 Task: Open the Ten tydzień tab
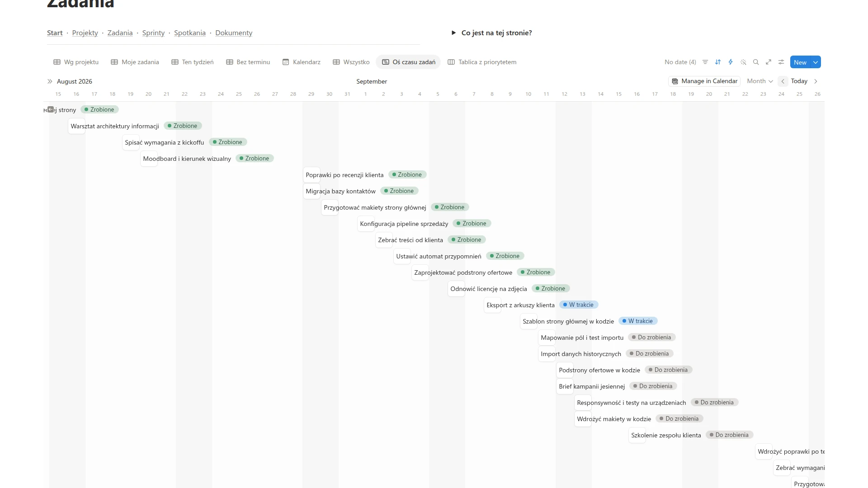[193, 62]
